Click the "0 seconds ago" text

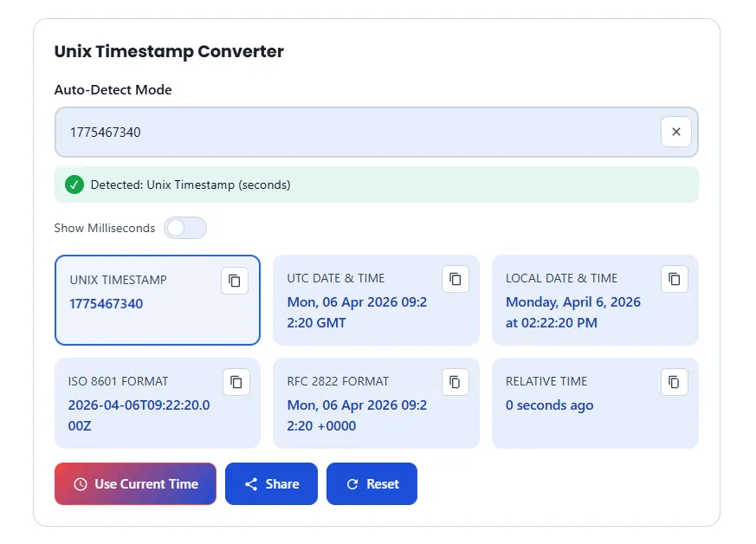[549, 405]
